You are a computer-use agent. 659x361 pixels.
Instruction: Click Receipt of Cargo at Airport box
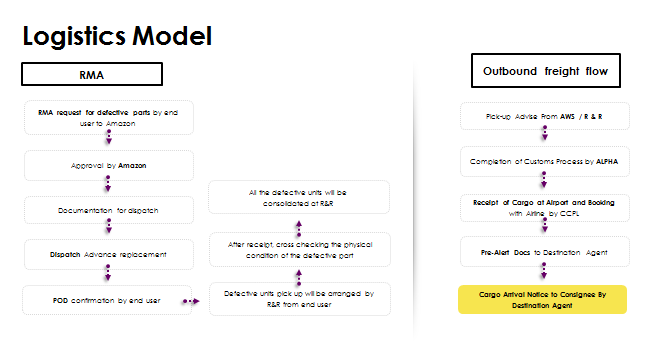click(x=545, y=208)
